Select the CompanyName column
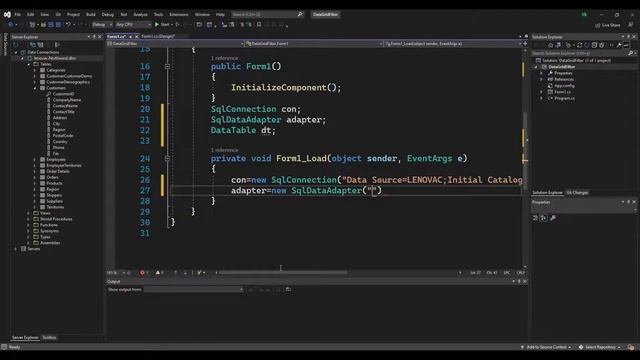The width and height of the screenshot is (640, 360). point(67,100)
